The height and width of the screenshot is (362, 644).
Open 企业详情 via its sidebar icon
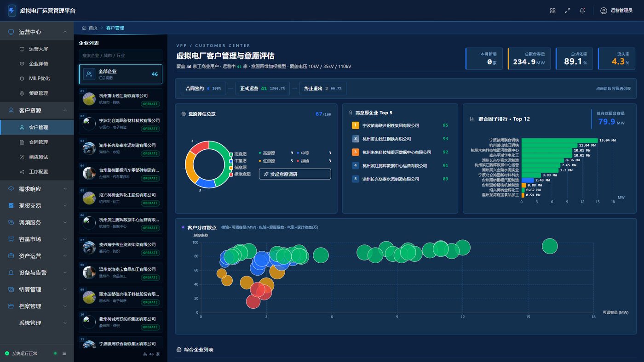pos(22,63)
